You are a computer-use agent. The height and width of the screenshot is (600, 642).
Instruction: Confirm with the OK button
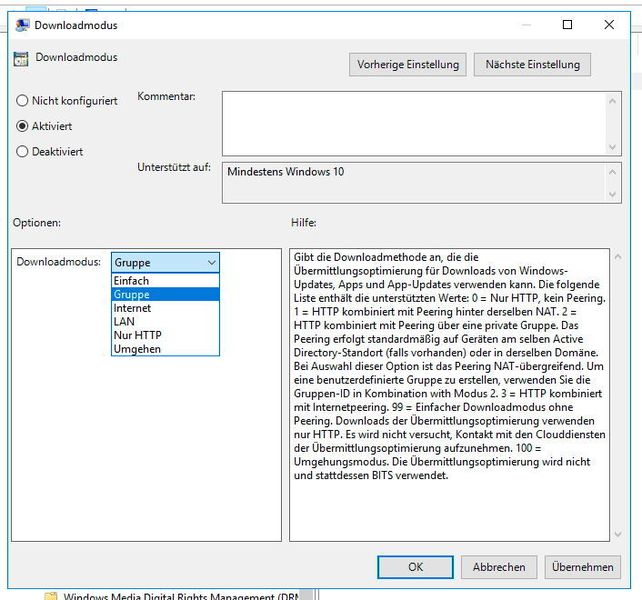click(415, 567)
